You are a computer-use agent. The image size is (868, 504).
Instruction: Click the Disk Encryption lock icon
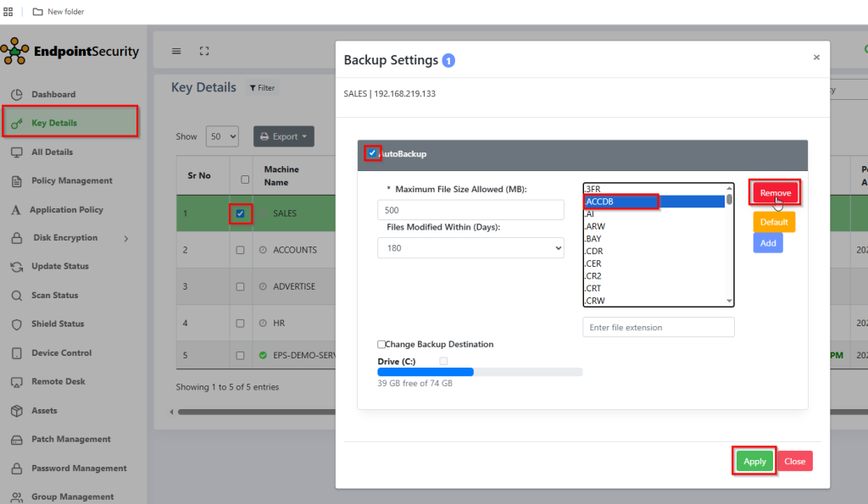[x=15, y=238]
